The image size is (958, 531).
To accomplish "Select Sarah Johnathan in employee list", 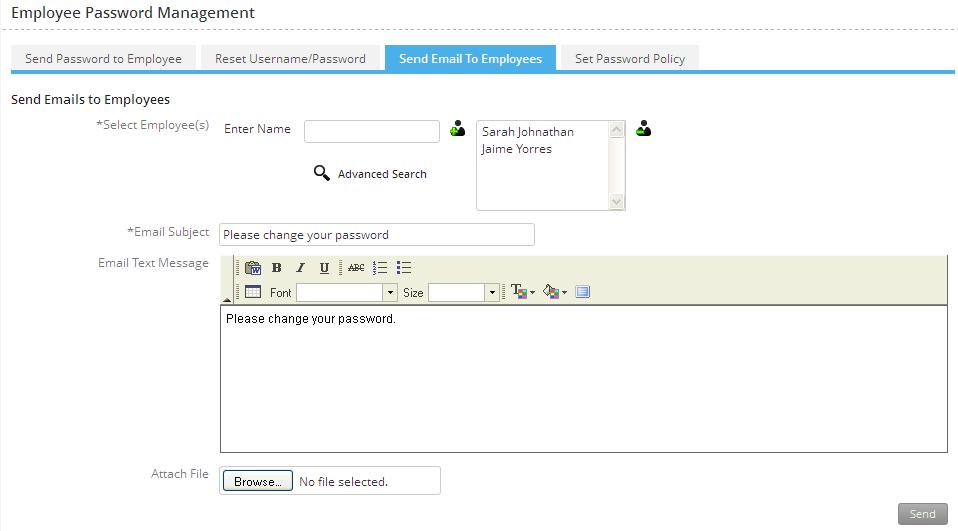I will coord(528,132).
